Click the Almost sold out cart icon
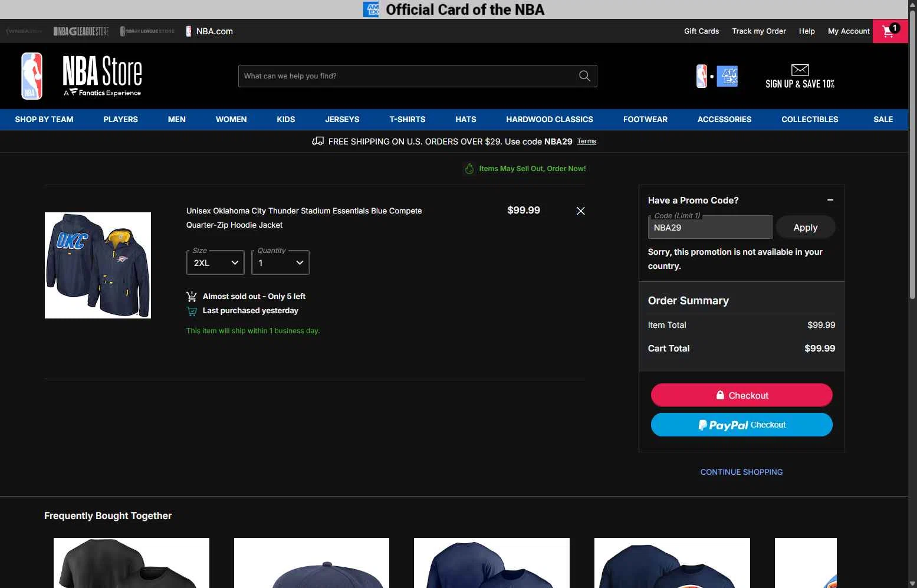 [x=192, y=296]
